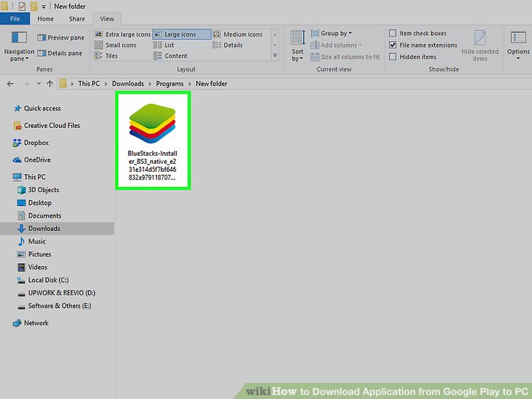Screen dimensions: 532x399
Task: Toggle the Details pane
Action: 60,53
